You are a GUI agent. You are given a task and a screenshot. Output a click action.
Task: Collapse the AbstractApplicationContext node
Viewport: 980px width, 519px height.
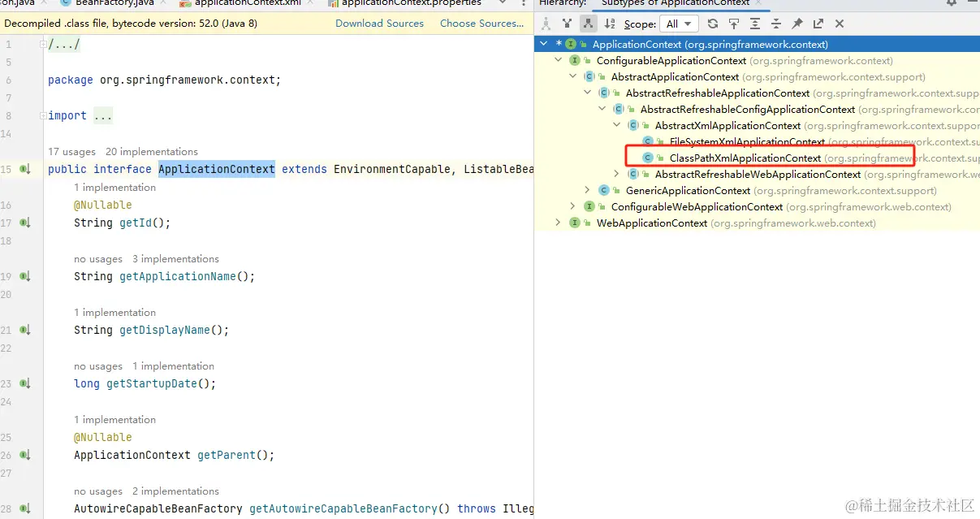[x=572, y=76]
